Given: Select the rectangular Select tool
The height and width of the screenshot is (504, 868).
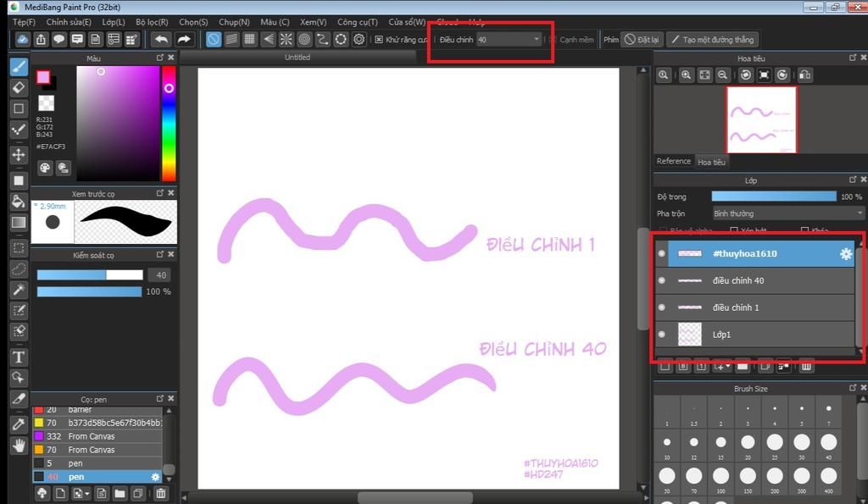Looking at the screenshot, I should [19, 247].
